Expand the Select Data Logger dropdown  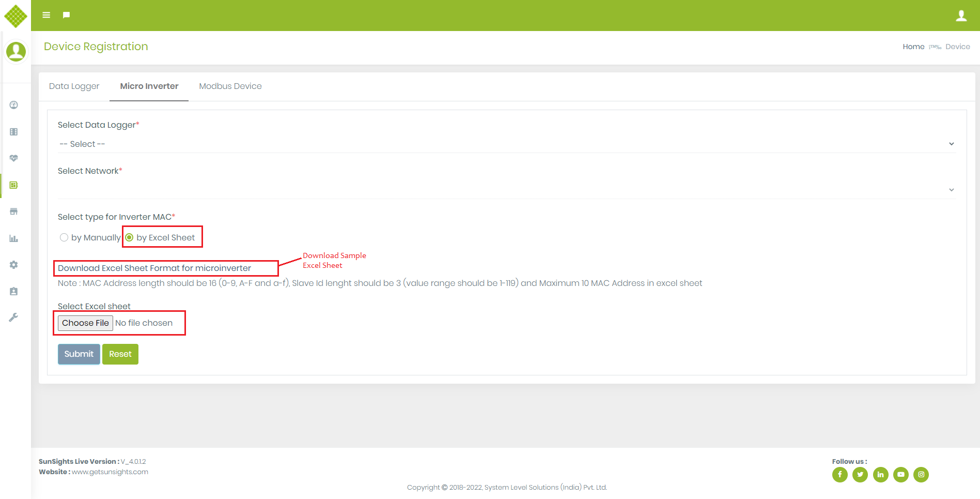[506, 144]
